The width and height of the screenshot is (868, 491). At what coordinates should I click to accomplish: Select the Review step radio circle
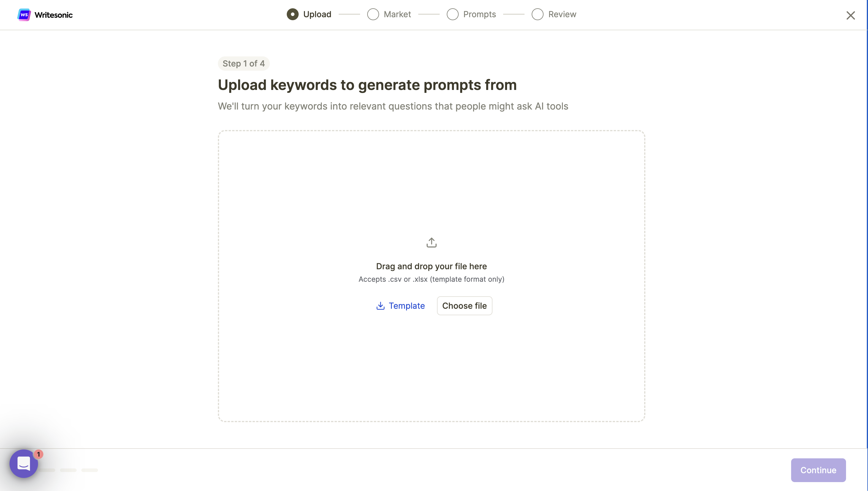point(537,15)
